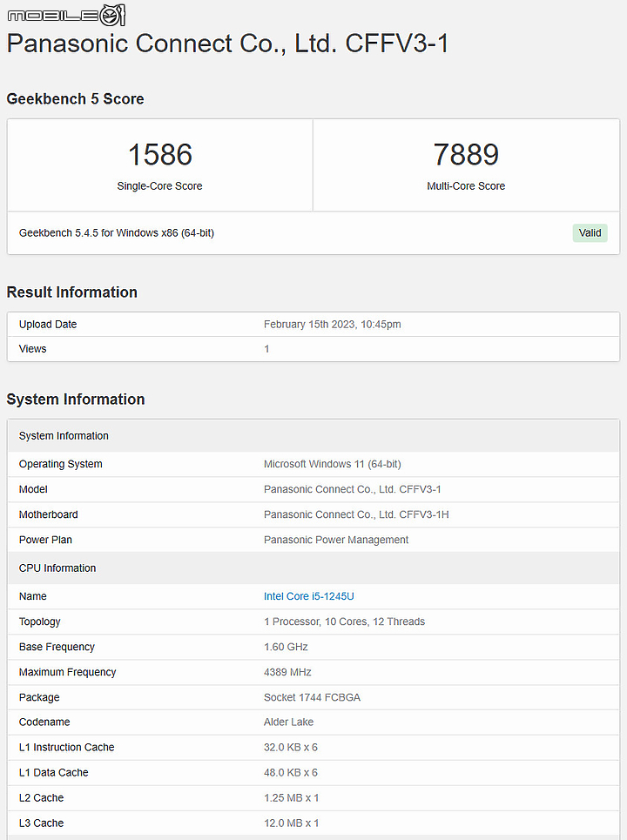The height and width of the screenshot is (840, 627).
Task: Click the L2 Cache label
Action: (x=41, y=797)
